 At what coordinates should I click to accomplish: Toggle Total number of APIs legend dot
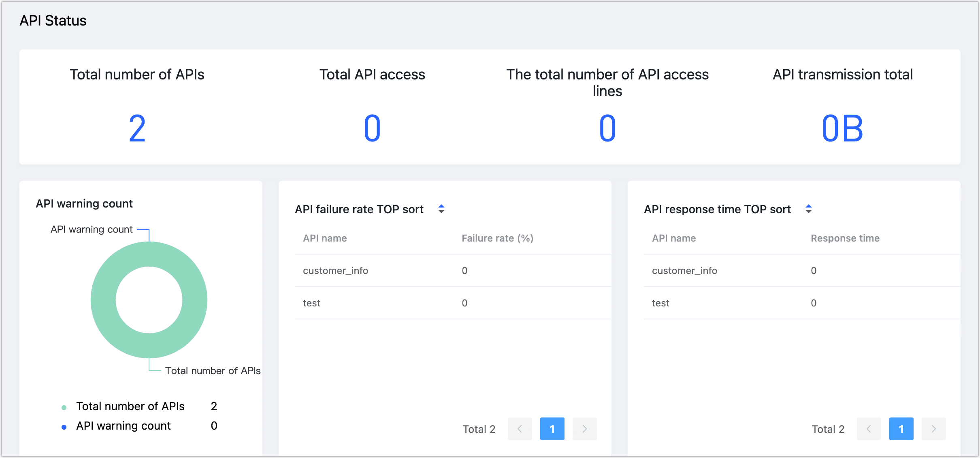[x=64, y=407]
